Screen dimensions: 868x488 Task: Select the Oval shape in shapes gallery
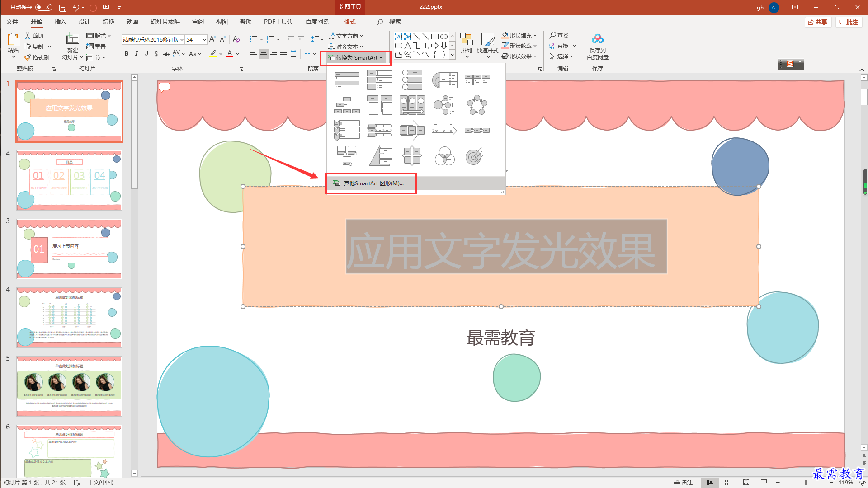coord(444,37)
